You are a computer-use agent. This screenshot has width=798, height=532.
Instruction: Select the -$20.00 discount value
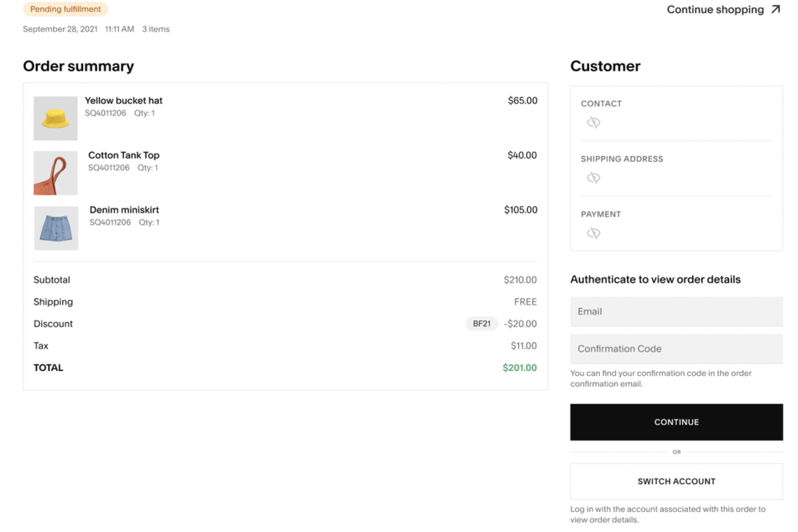point(520,324)
